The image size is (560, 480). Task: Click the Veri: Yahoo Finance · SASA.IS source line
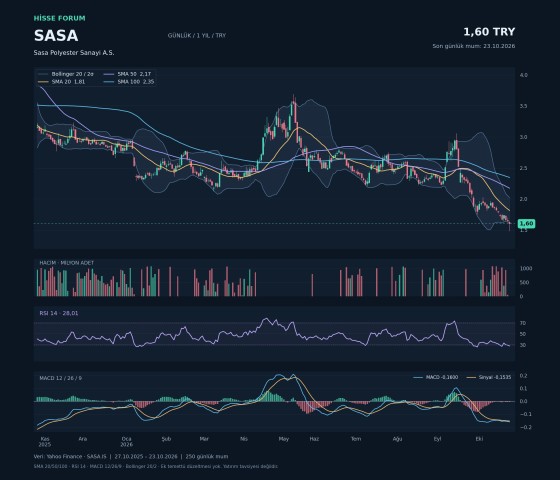(x=131, y=456)
